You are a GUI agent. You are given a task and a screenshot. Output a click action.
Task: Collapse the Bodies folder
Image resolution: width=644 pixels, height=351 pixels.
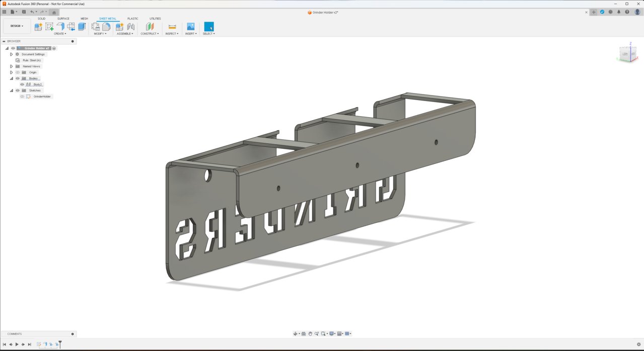click(11, 78)
